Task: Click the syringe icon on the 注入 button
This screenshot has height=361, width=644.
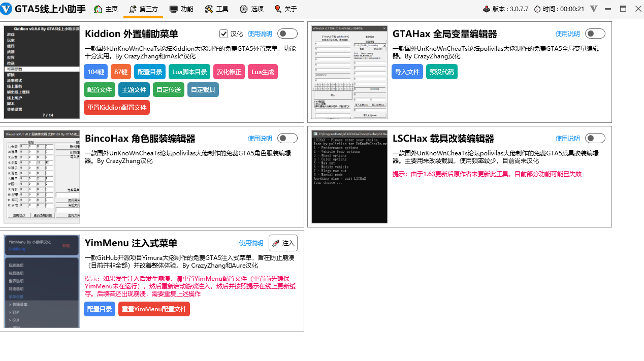Action: pos(275,243)
